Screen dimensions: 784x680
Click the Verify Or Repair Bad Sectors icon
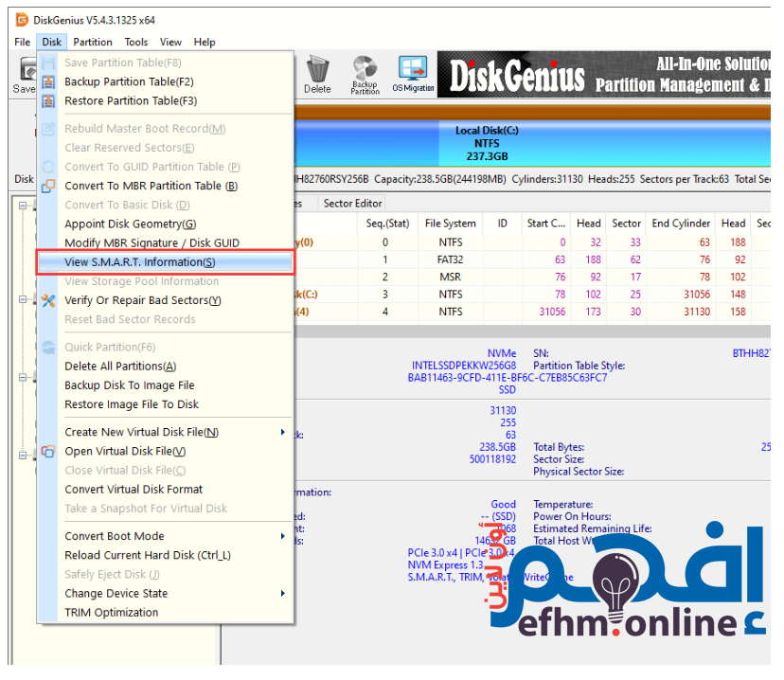coord(48,300)
